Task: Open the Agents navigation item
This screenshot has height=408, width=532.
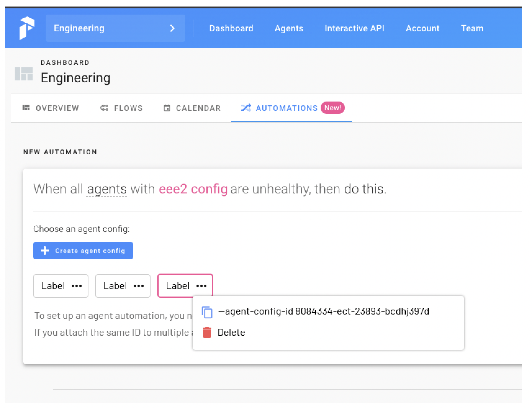Action: click(289, 28)
